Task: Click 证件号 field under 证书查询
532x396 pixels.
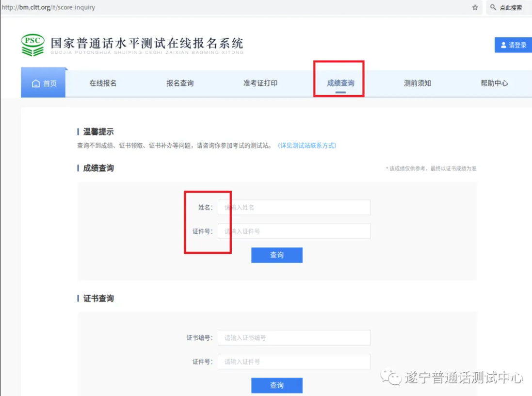Action: click(294, 362)
